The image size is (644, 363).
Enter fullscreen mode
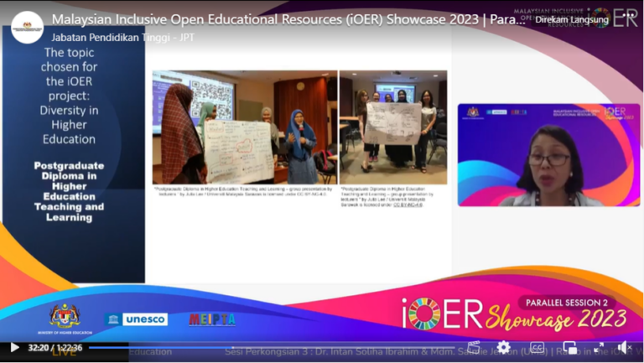click(598, 347)
